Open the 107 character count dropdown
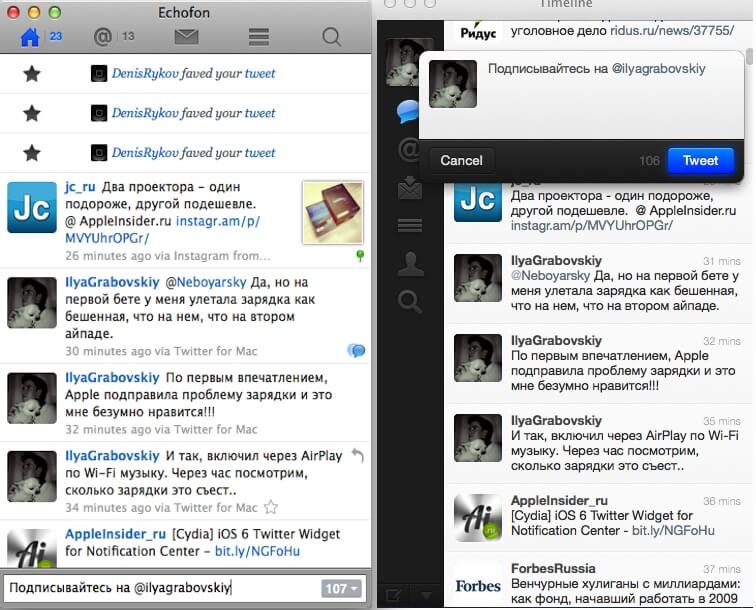This screenshot has height=610, width=756. 341,588
